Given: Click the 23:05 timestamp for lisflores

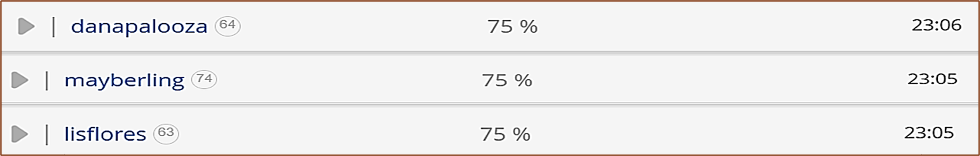Looking at the screenshot, I should point(929,133).
